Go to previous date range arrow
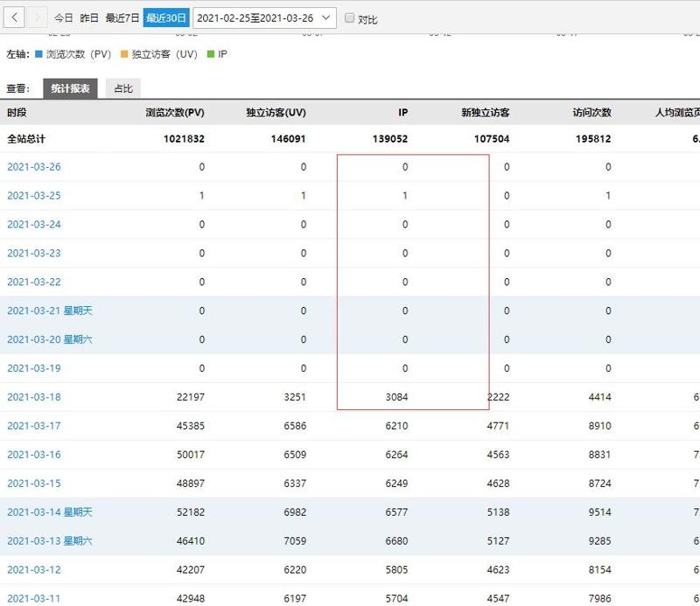This screenshot has width=700, height=606. coord(14,17)
